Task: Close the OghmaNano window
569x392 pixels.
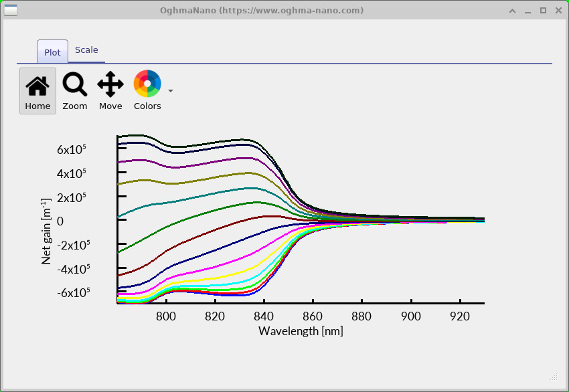Action: 558,11
